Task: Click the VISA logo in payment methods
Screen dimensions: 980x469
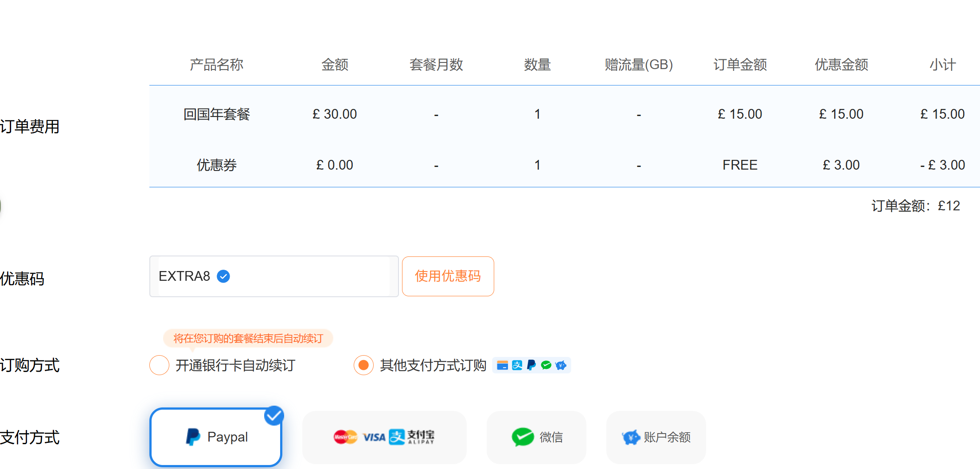Action: (374, 437)
